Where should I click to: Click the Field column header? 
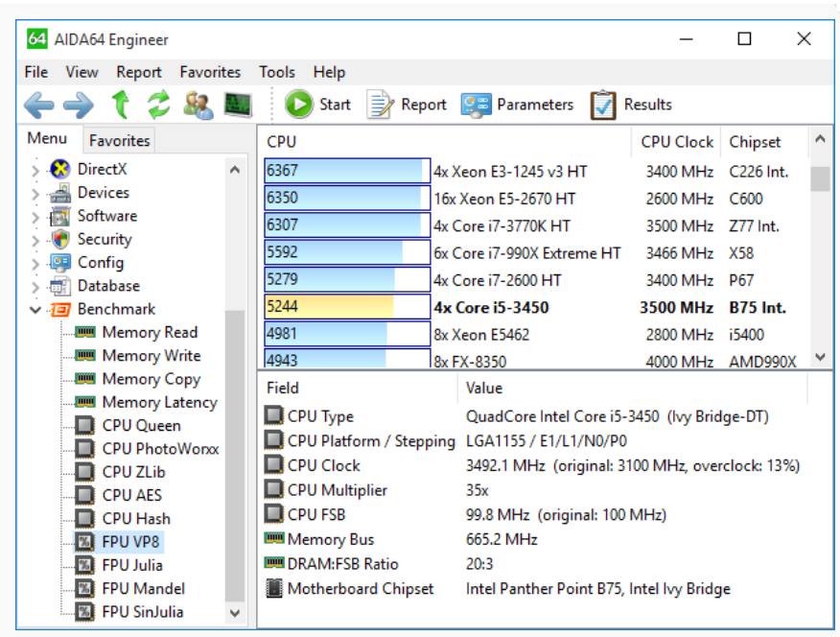pyautogui.click(x=359, y=388)
